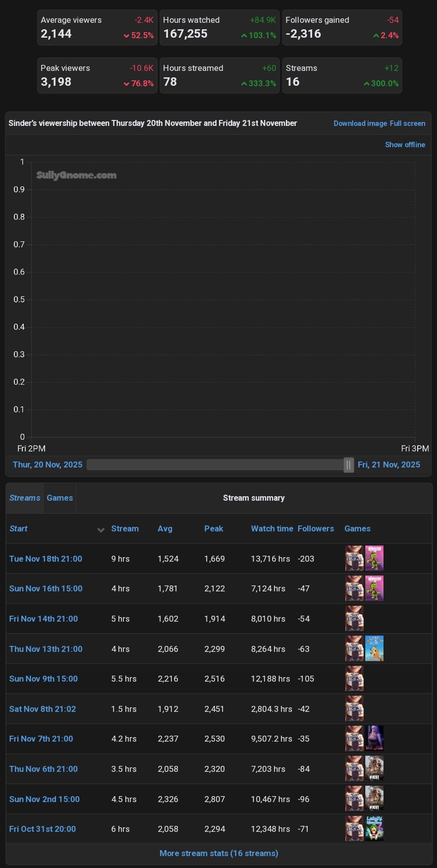Click the sort chevron beside Start column
The height and width of the screenshot is (868, 437).
(101, 529)
